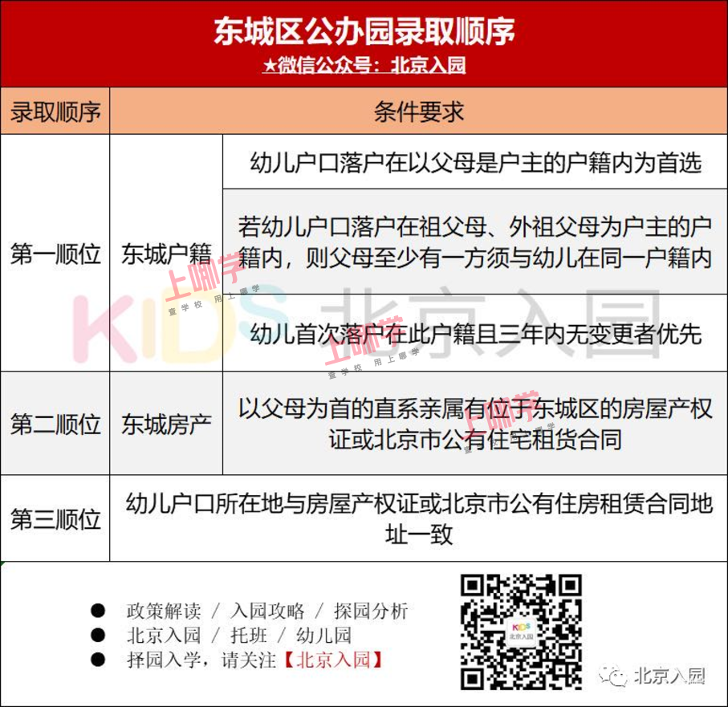Click the 东城房产 cell
This screenshot has width=728, height=707.
click(x=165, y=424)
